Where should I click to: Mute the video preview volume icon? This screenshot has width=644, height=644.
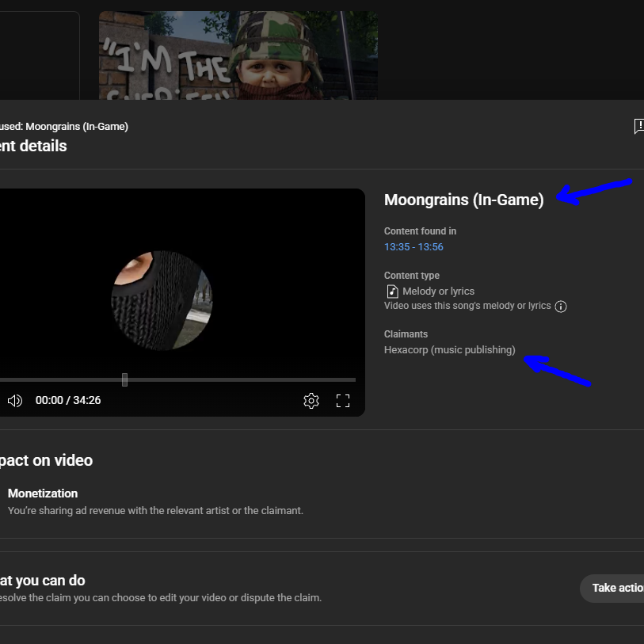(15, 401)
